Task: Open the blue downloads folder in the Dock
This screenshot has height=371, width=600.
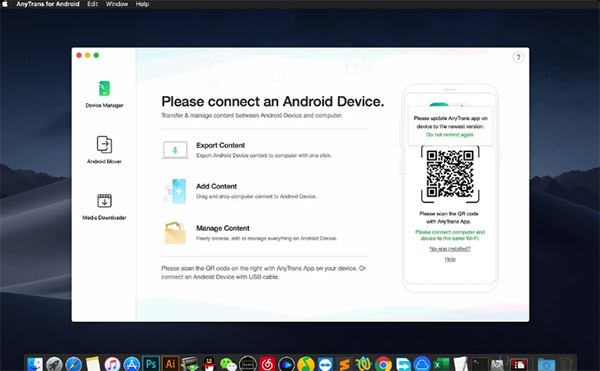Action: click(x=546, y=364)
